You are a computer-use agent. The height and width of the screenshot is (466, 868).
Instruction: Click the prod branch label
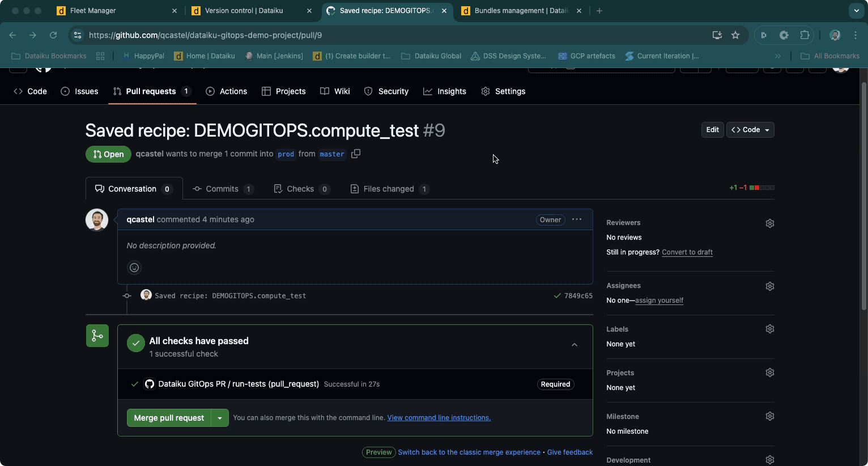[286, 154]
